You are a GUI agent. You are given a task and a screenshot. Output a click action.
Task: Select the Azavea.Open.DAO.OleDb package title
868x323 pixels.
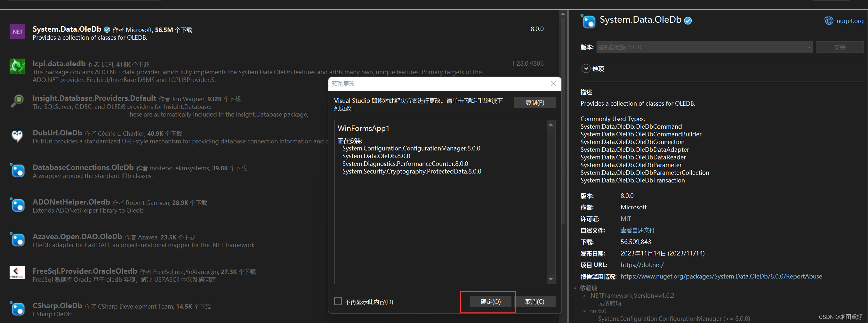tap(77, 236)
